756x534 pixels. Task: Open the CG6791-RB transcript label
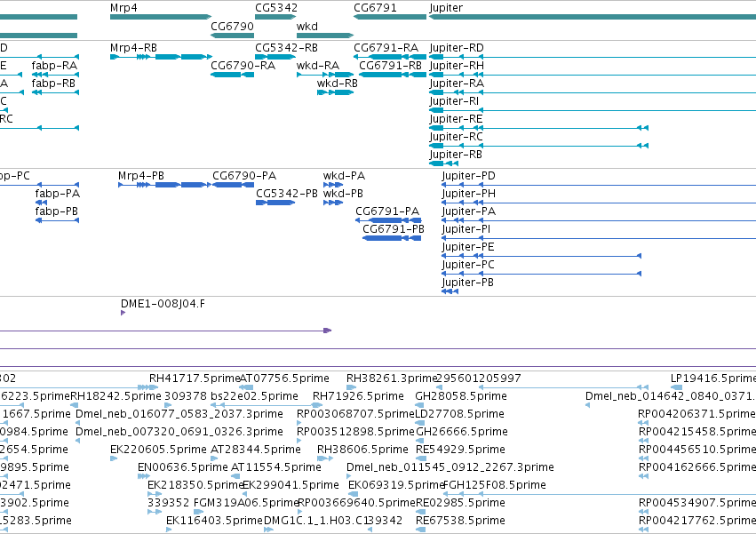click(391, 66)
